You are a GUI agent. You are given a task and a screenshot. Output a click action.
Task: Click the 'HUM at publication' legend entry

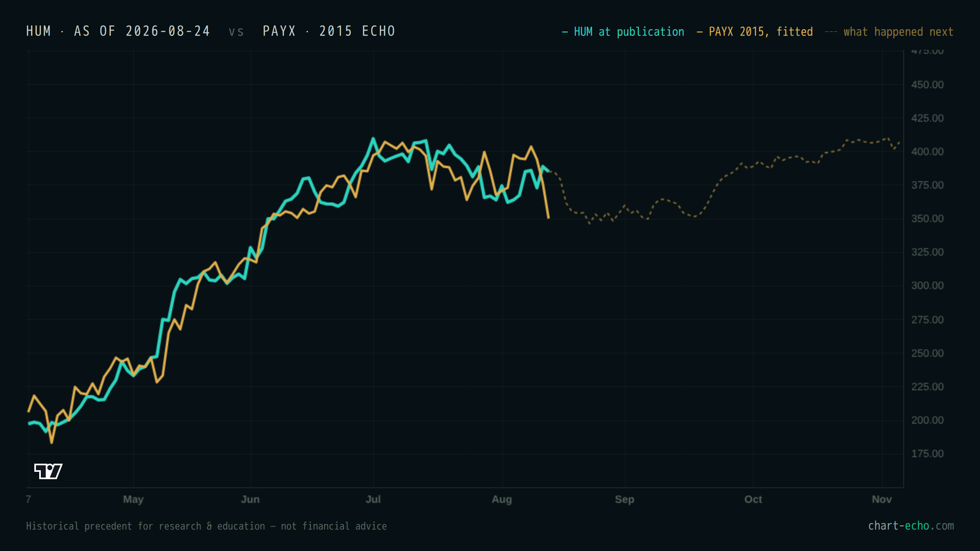[x=623, y=32]
